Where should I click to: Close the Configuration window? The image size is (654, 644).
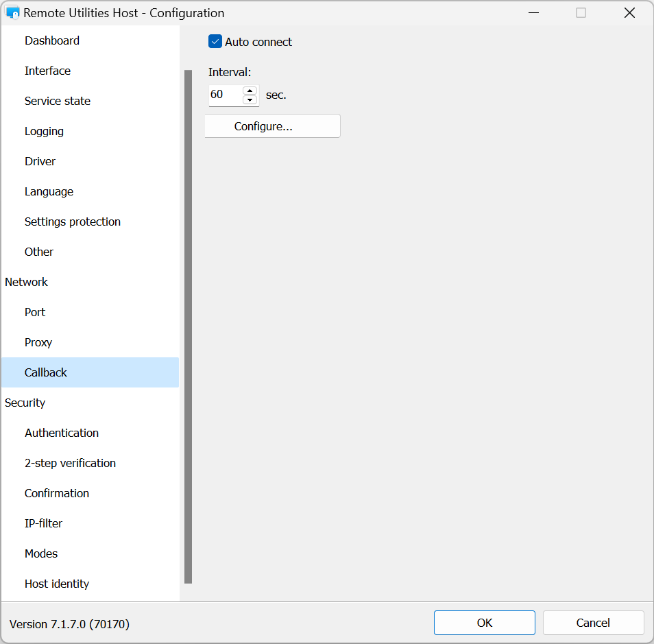pyautogui.click(x=629, y=13)
